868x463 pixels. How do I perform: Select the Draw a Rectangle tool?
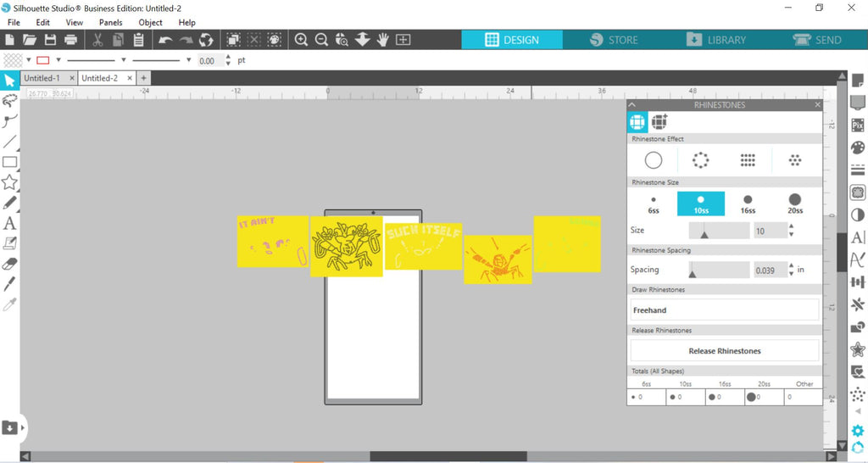[x=9, y=162]
